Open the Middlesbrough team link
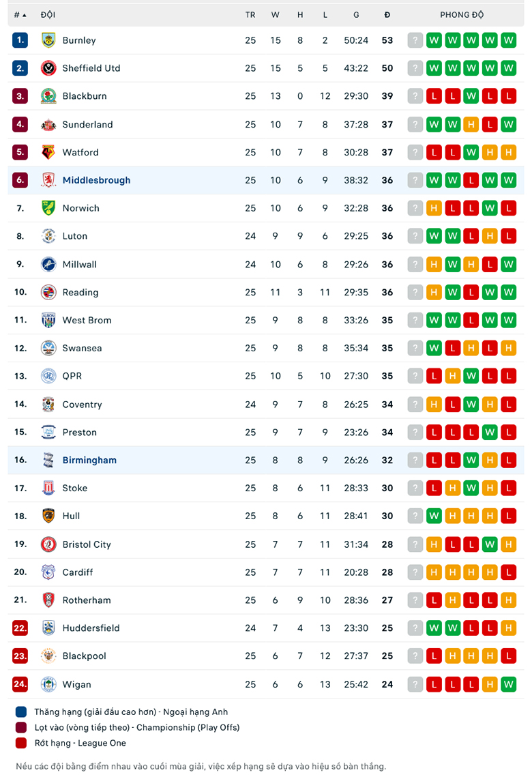Viewport: 532px width, 777px height. 96,180
